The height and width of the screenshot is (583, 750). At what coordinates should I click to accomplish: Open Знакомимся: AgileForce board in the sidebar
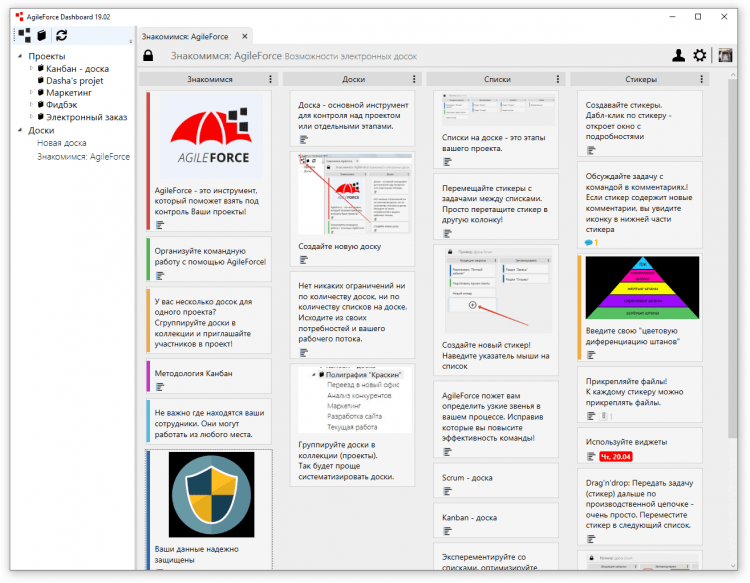tap(83, 157)
